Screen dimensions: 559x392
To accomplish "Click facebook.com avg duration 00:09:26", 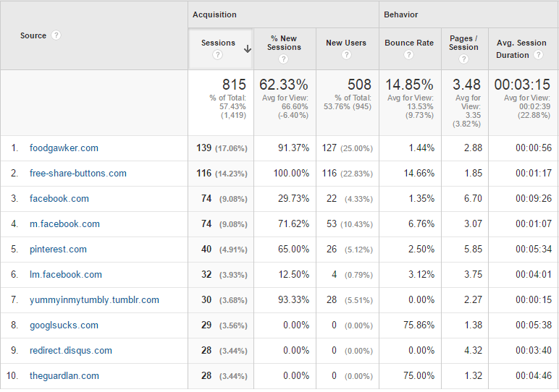I will 534,198.
